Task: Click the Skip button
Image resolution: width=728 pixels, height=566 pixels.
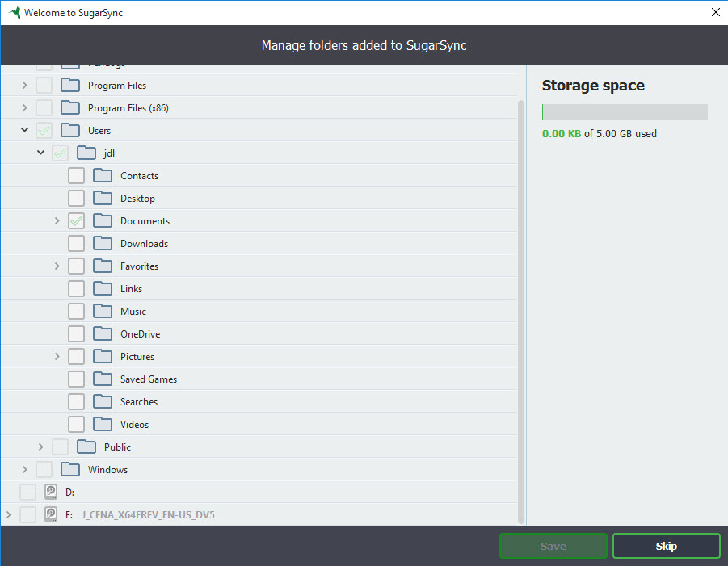Action: tap(667, 546)
